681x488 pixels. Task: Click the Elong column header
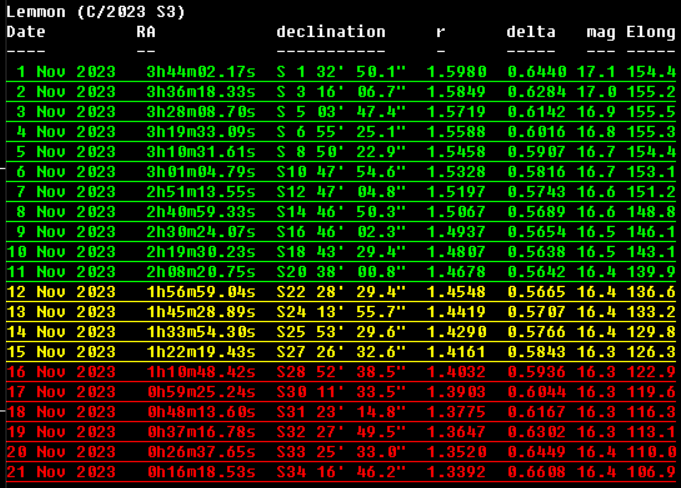651,32
